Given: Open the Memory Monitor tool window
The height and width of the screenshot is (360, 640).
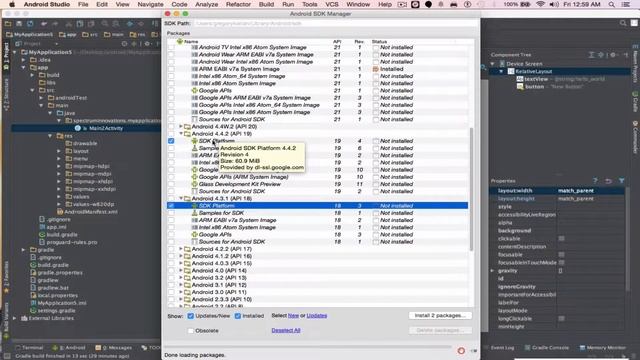Looking at the screenshot, I should coord(602,348).
